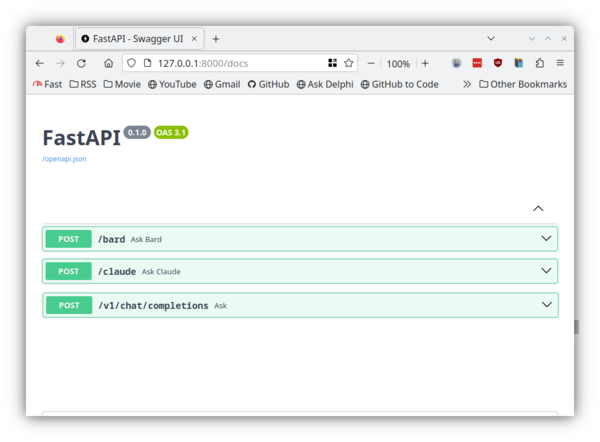600x442 pixels.
Task: Open the YouTube bookmark
Action: pos(172,84)
